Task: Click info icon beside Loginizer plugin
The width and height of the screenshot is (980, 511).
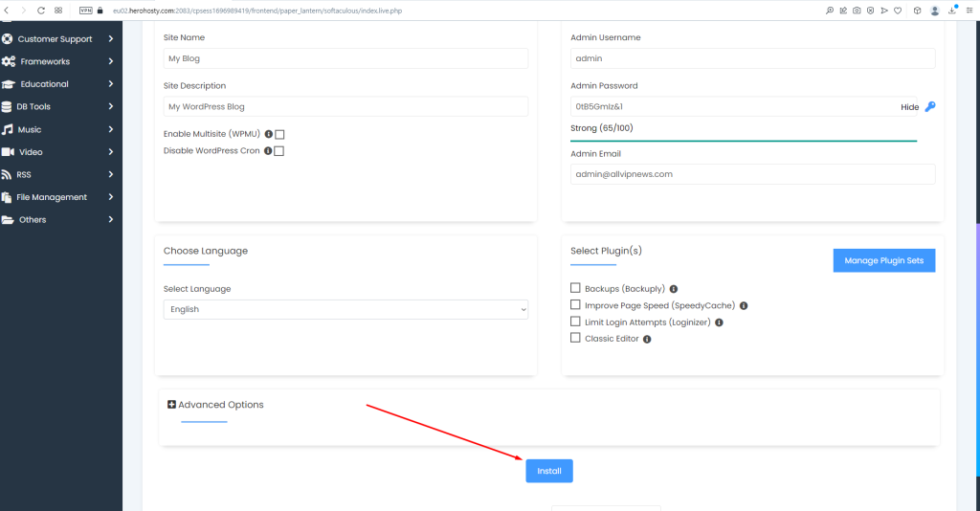Action: click(719, 322)
